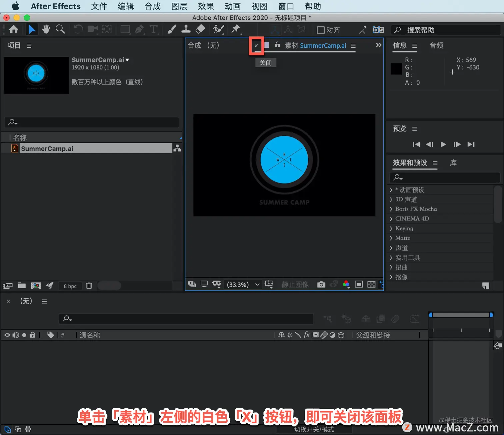Switch to the 库 tab
The width and height of the screenshot is (504, 435).
tap(453, 163)
